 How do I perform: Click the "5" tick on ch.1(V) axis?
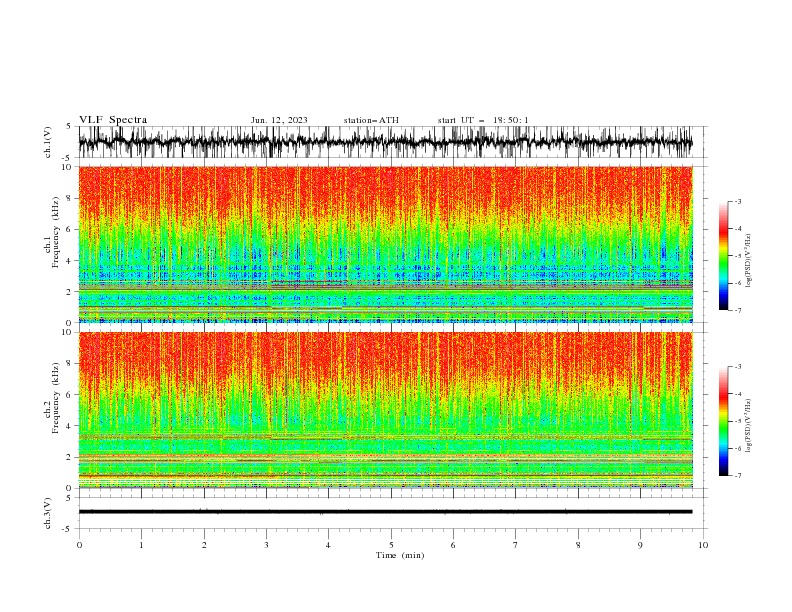pos(69,127)
